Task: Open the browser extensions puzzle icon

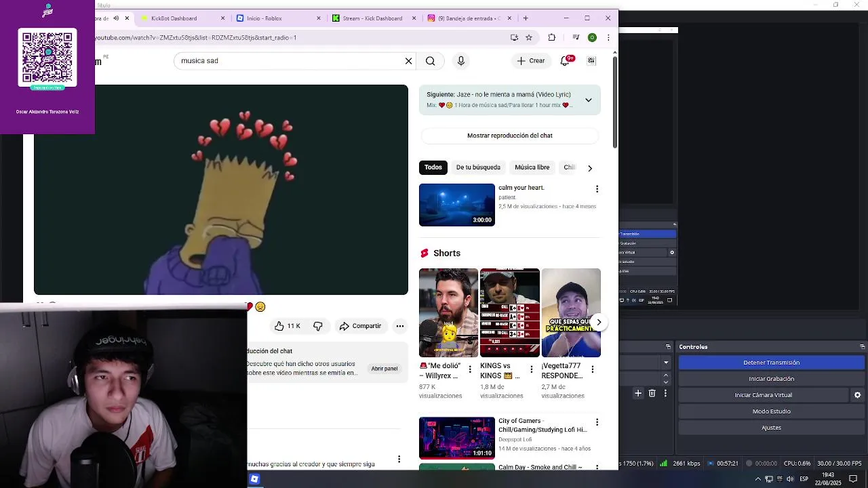Action: click(x=551, y=37)
